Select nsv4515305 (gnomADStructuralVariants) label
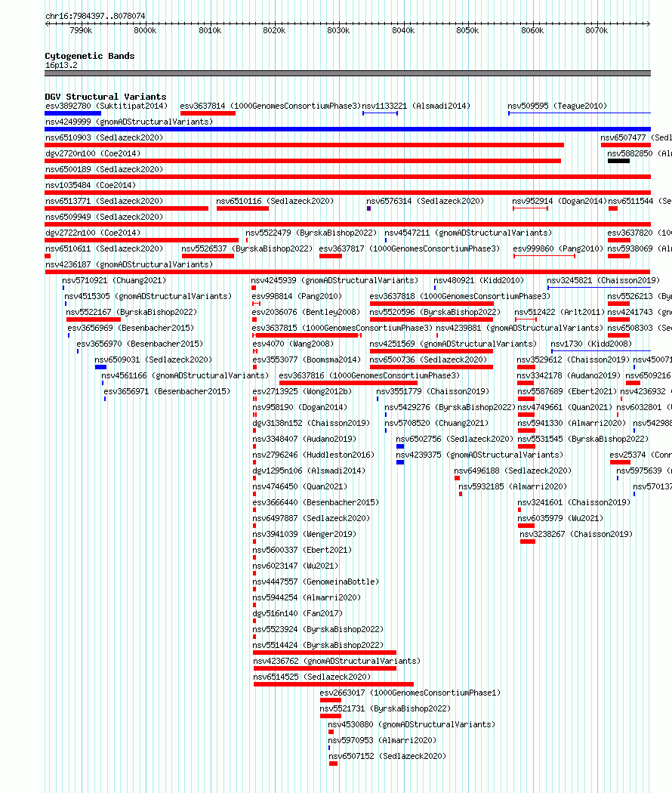 coord(148,296)
